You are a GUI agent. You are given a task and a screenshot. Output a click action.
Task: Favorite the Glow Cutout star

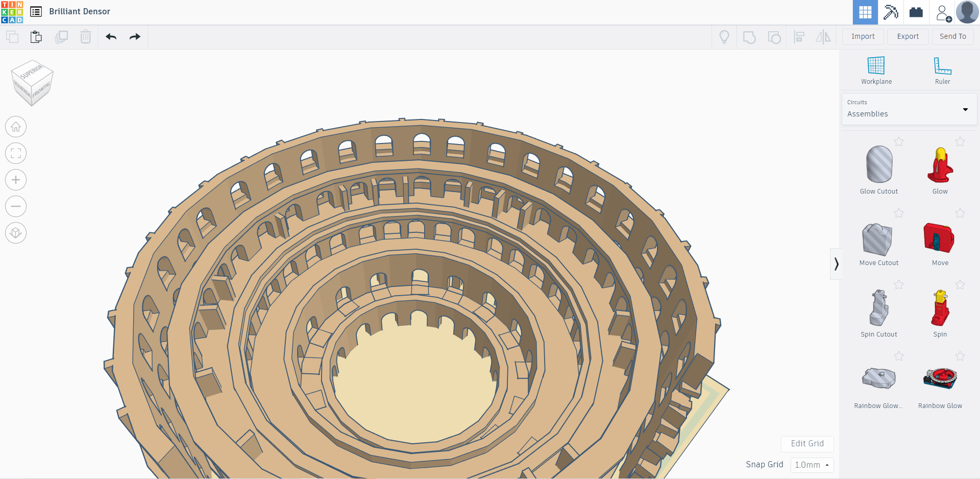point(899,141)
